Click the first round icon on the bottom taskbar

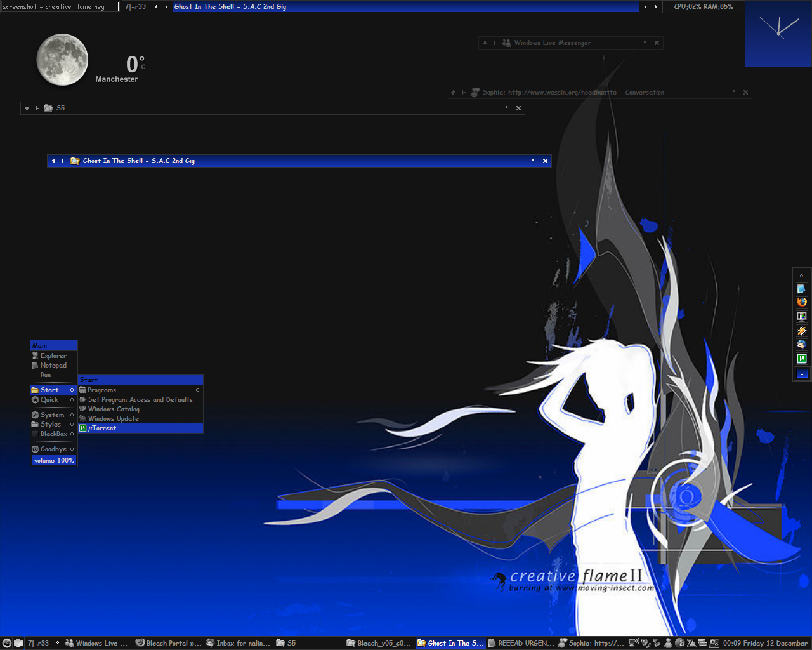[7, 643]
